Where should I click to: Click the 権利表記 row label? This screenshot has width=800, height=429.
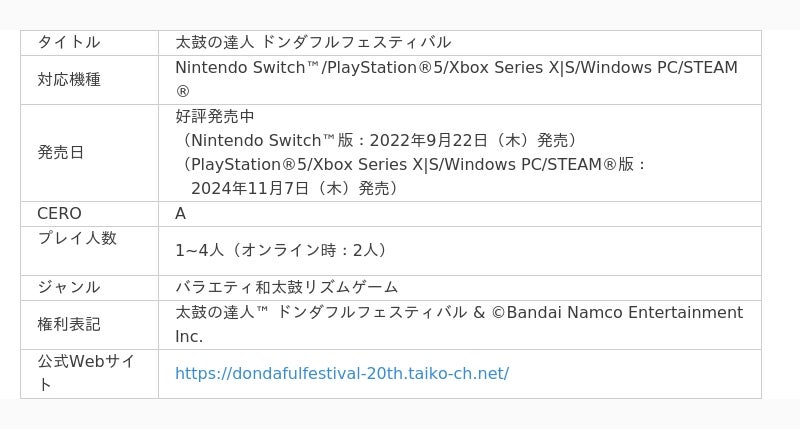pos(69,324)
